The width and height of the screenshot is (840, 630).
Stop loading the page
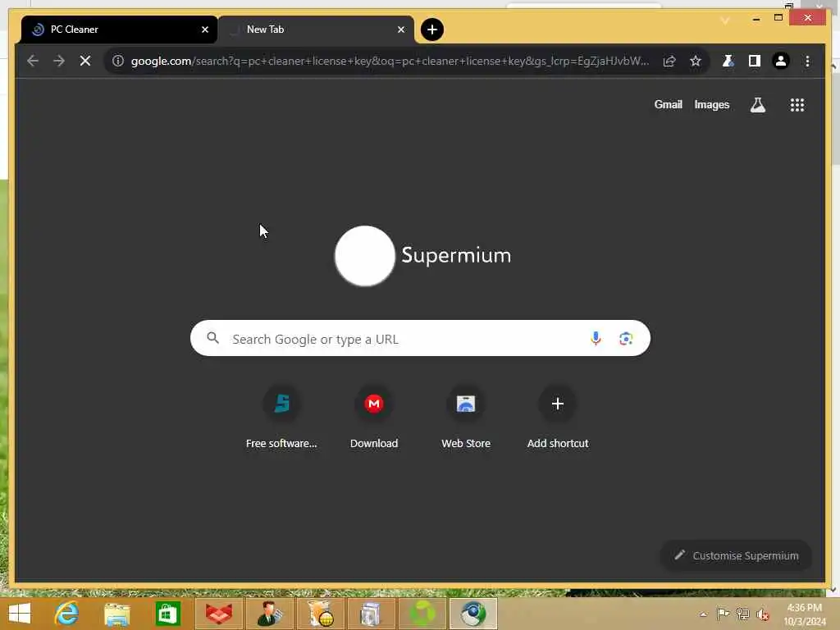pyautogui.click(x=85, y=61)
